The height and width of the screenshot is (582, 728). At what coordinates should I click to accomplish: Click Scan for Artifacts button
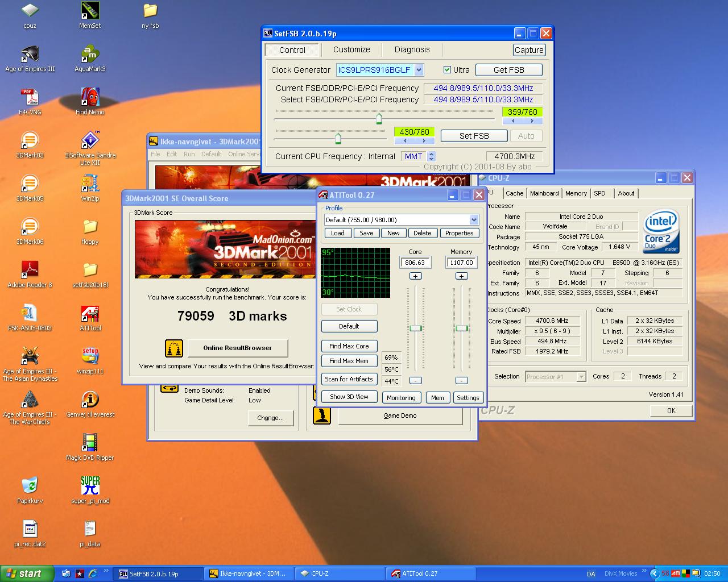(349, 379)
